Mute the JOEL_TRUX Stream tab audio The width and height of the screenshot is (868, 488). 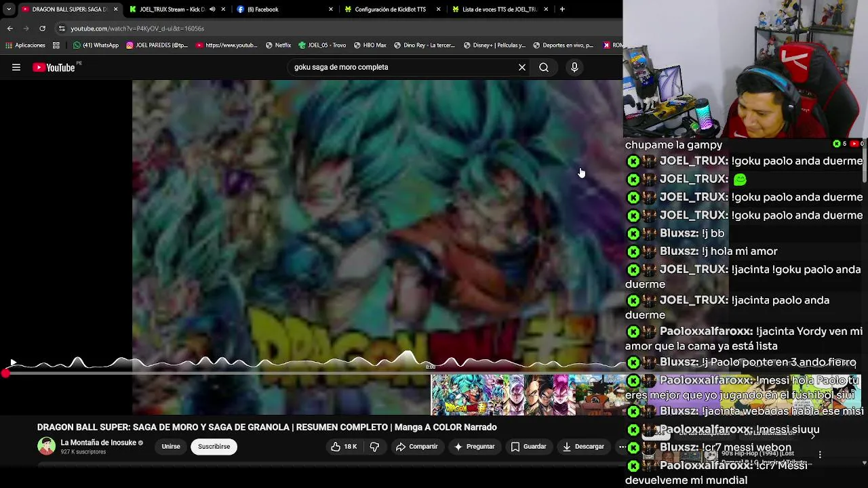[212, 9]
